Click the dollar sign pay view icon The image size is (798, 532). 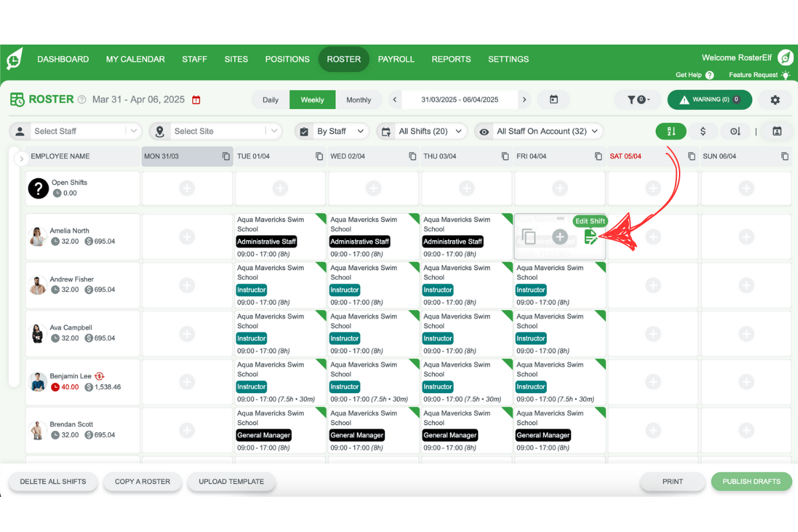tap(703, 131)
